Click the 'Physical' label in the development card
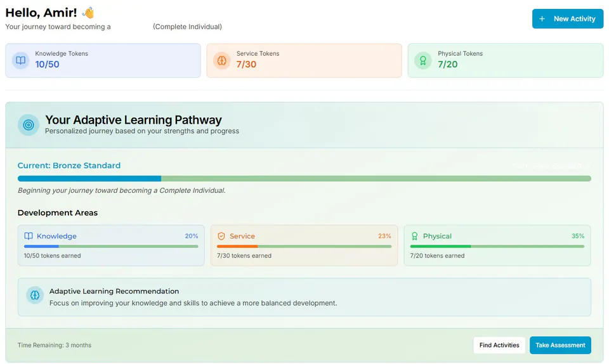609x364 pixels. [437, 236]
